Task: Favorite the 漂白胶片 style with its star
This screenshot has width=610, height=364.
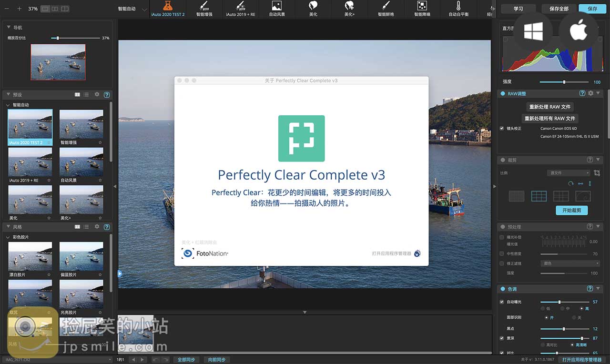Action: 49,274
